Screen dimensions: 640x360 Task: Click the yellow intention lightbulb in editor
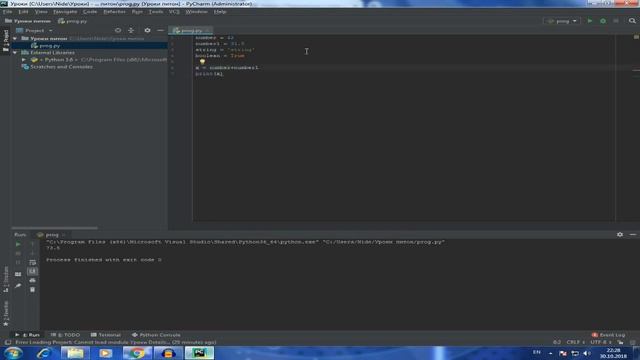(x=202, y=62)
